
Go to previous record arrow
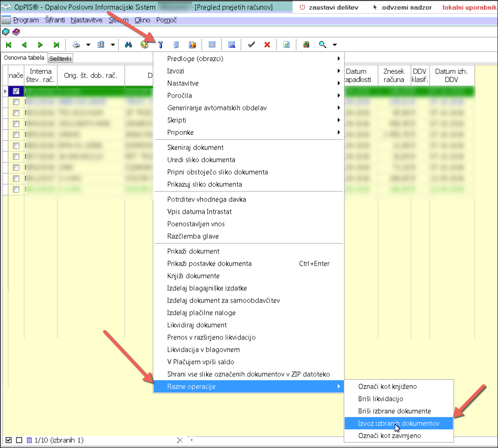(x=24, y=45)
